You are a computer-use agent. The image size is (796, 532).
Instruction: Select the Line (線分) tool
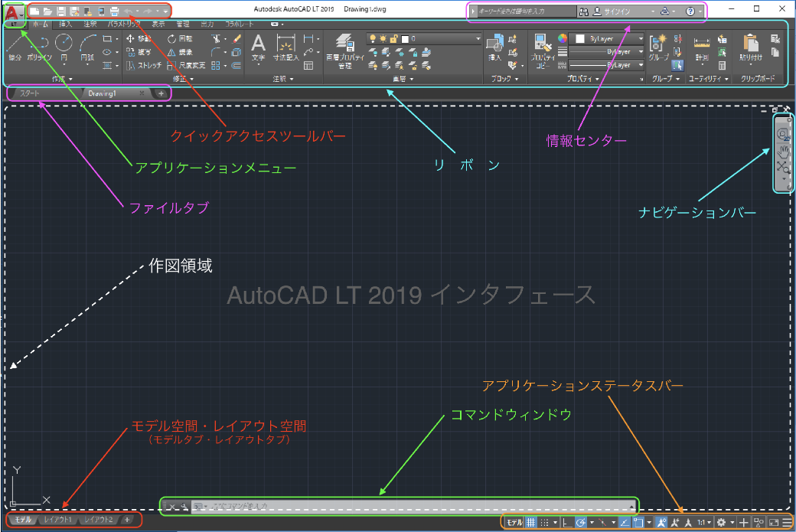click(15, 47)
